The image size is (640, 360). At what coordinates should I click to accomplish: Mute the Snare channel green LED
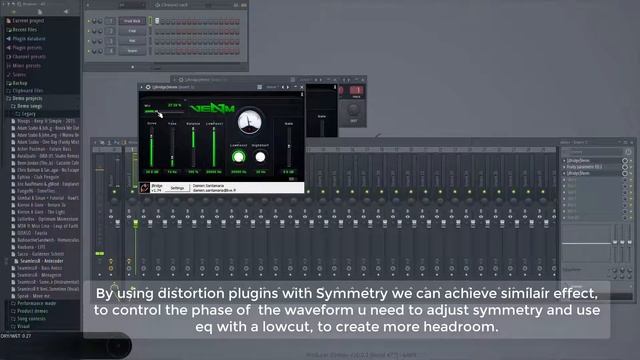[89, 51]
